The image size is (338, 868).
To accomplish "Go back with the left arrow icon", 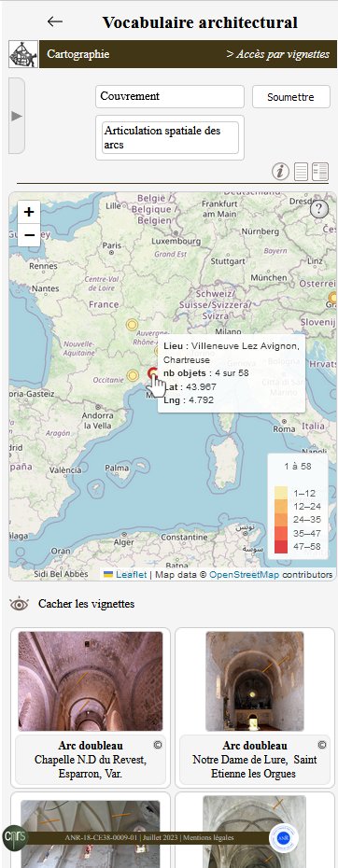I will [x=55, y=21].
